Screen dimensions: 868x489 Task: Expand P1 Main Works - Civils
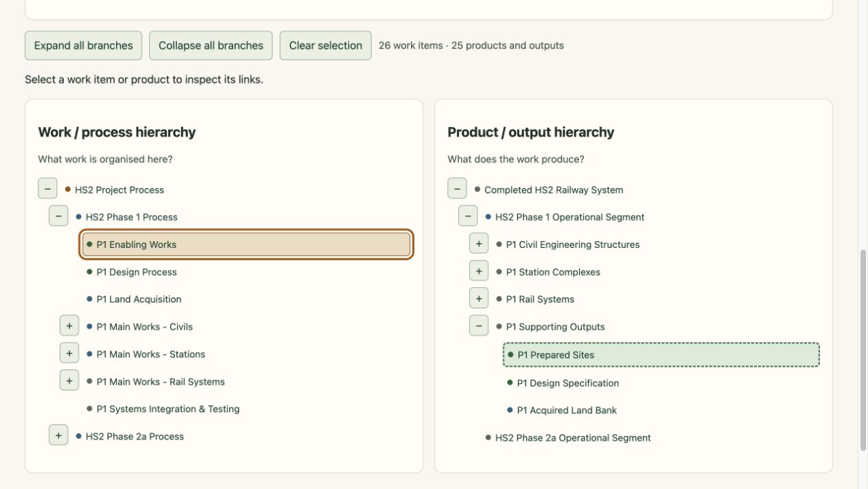point(69,326)
